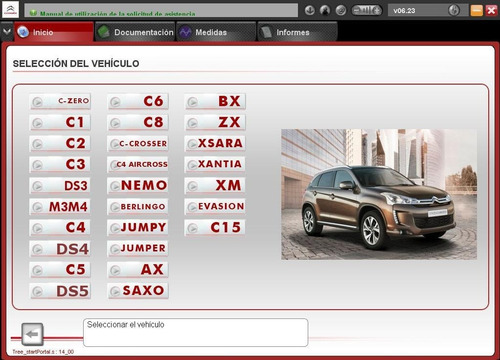
Task: Choose the ZX vehicle
Action: [x=215, y=122]
